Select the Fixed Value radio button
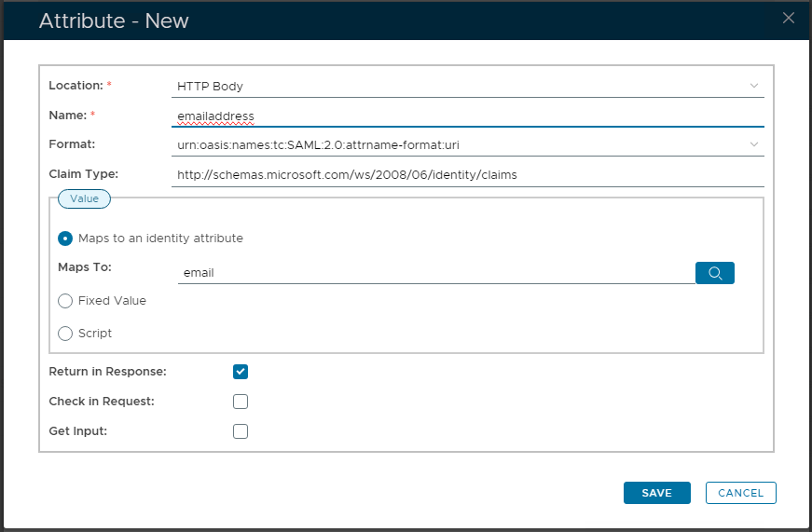Viewport: 812px width, 532px height. [x=65, y=301]
